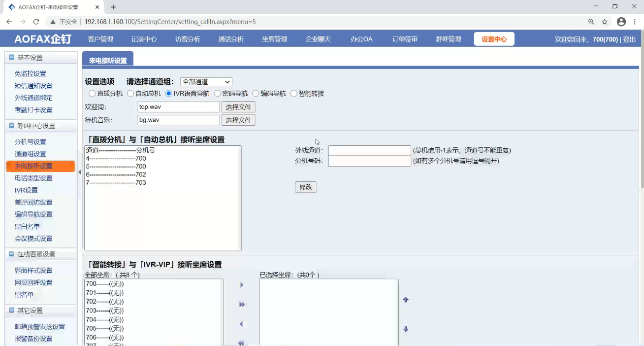Choose the 智能转接 radio option
This screenshot has height=346, width=644.
294,94
